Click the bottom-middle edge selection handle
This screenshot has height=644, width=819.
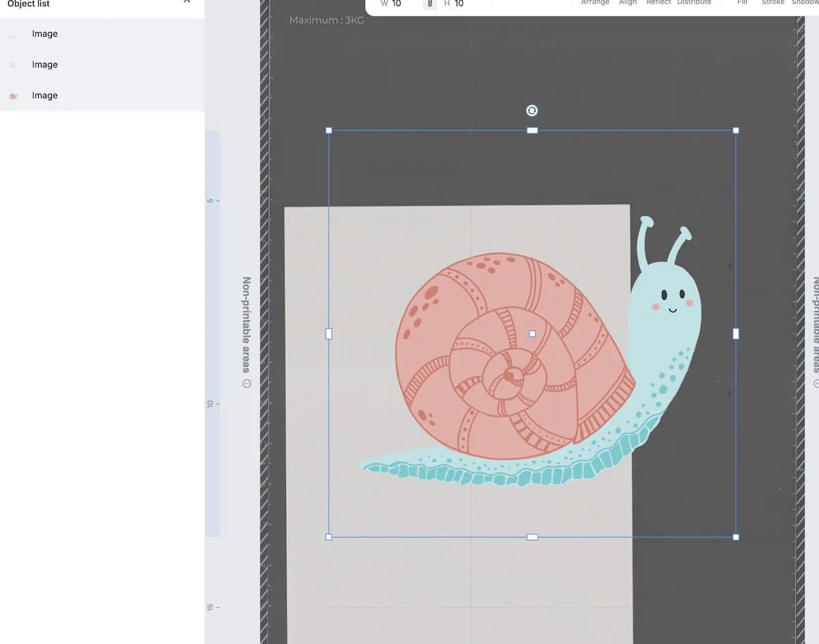pos(532,537)
